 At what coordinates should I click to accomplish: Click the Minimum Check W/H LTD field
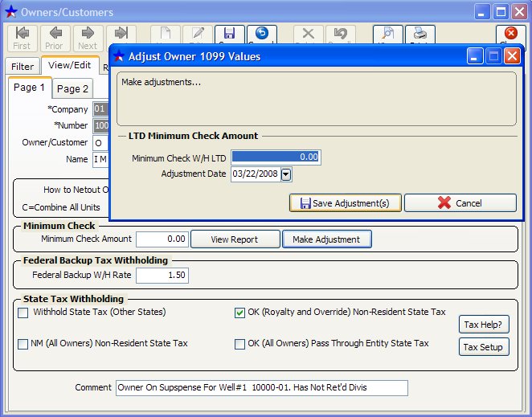coord(276,157)
